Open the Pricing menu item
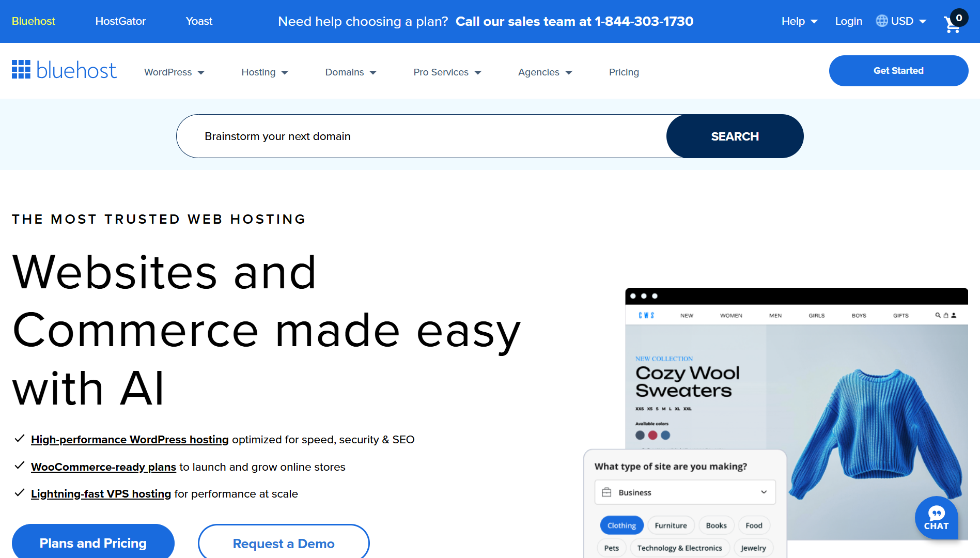 pyautogui.click(x=624, y=72)
